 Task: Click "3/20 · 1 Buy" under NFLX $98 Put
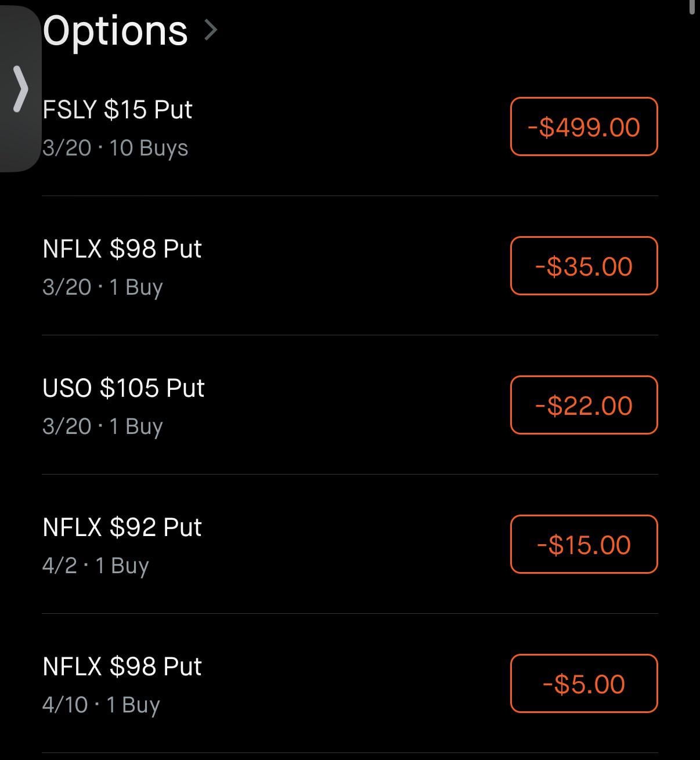click(x=102, y=287)
